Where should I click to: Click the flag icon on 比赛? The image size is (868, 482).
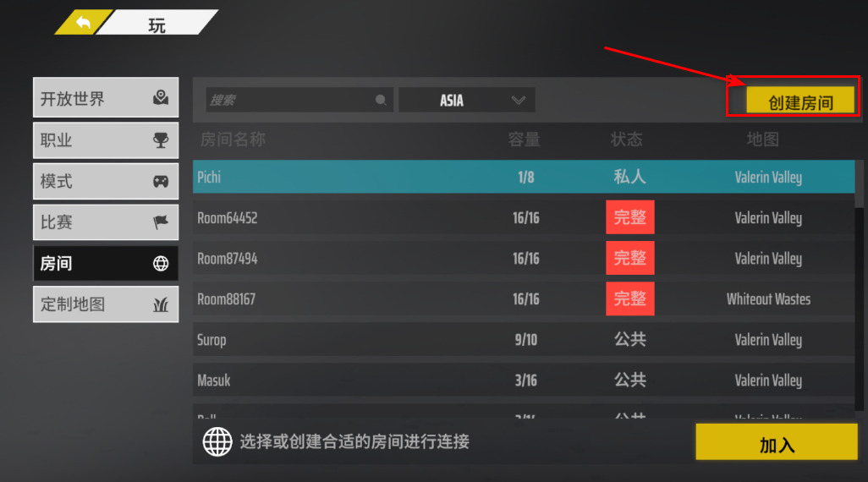161,222
